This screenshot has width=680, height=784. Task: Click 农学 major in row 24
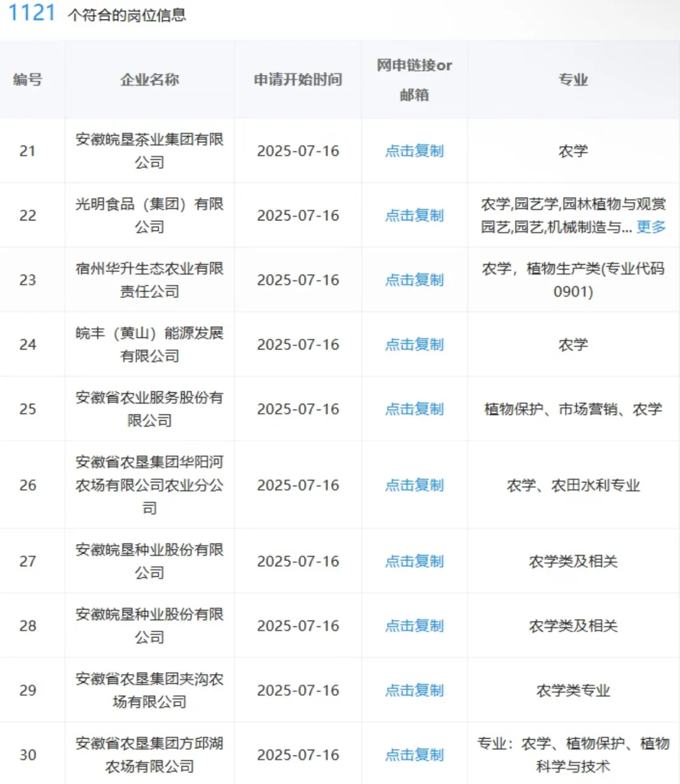[573, 344]
